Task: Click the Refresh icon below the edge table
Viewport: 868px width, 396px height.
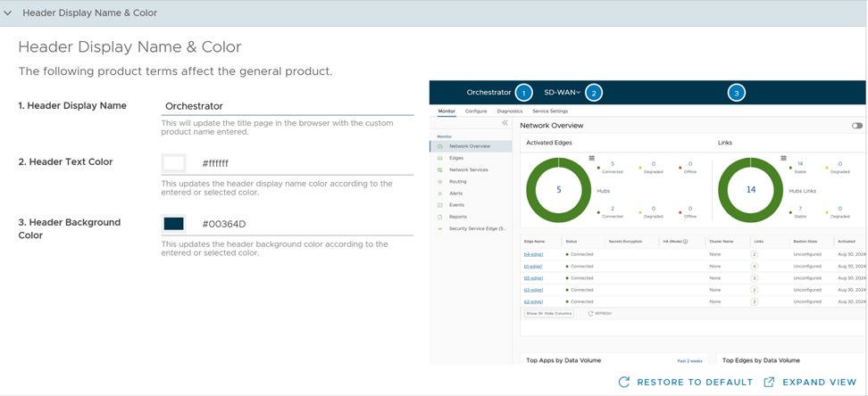Action: pyautogui.click(x=590, y=314)
